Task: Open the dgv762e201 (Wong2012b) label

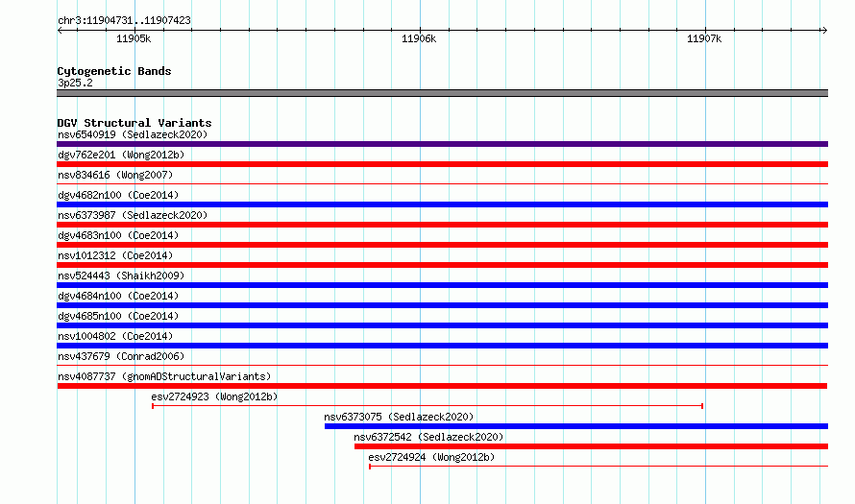Action: pos(121,155)
